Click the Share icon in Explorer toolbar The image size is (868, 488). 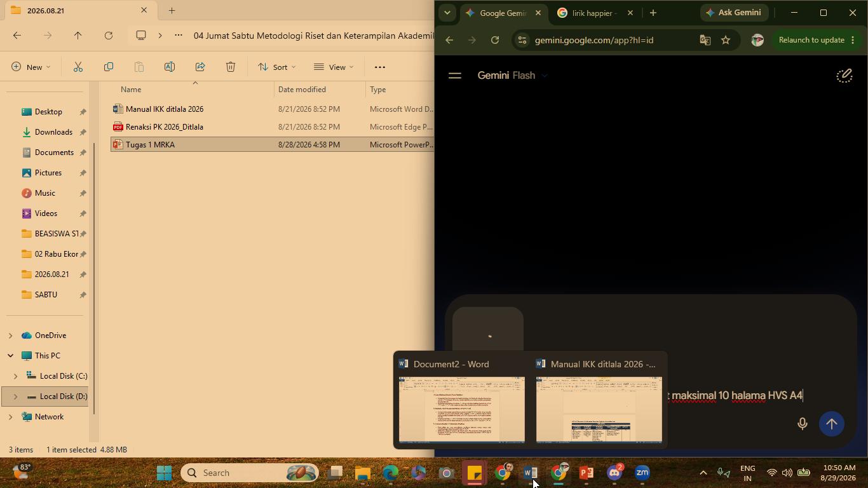tap(200, 67)
